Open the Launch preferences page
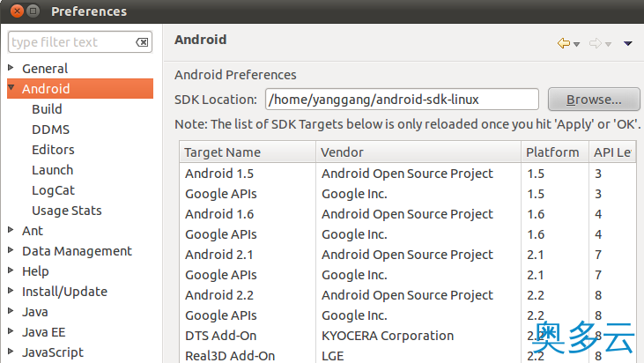Image resolution: width=644 pixels, height=363 pixels. (52, 169)
